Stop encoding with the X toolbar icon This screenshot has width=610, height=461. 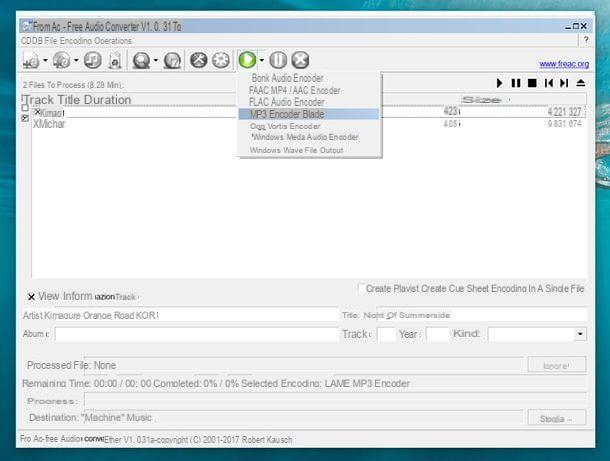[x=300, y=60]
